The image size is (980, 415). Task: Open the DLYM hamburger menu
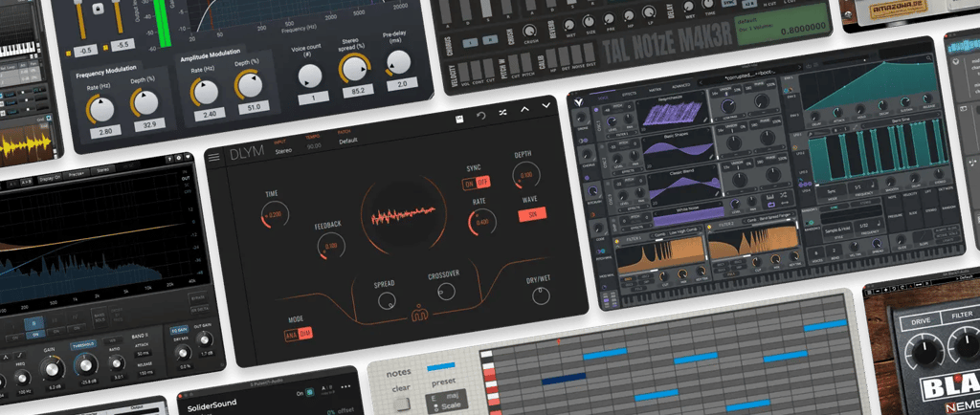[213, 157]
